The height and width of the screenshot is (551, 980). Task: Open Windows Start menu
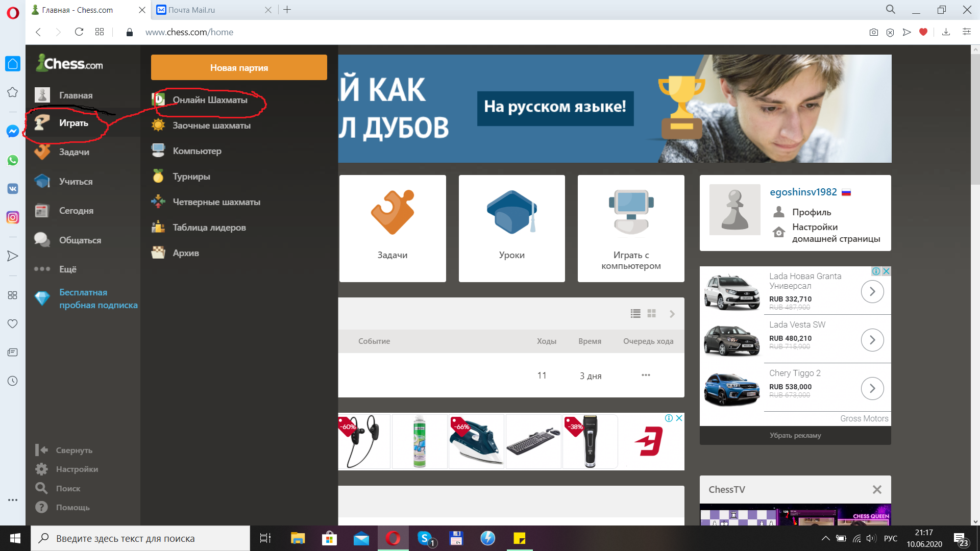coord(15,538)
